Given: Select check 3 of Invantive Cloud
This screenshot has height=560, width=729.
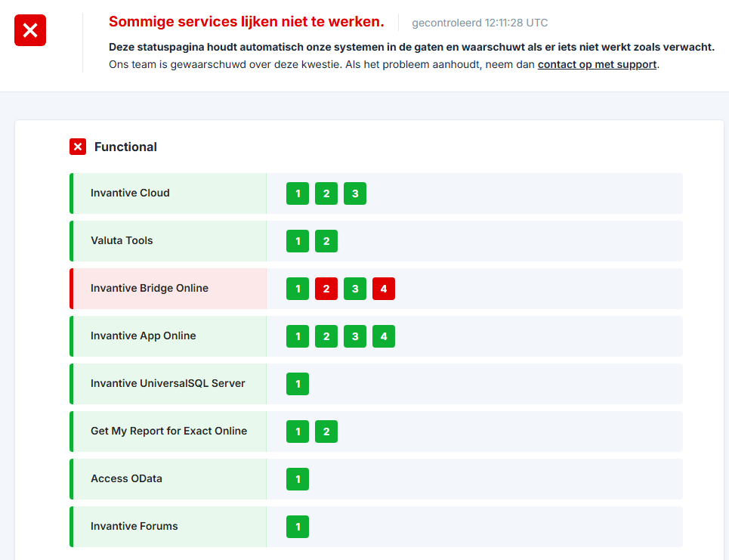Looking at the screenshot, I should tap(355, 193).
